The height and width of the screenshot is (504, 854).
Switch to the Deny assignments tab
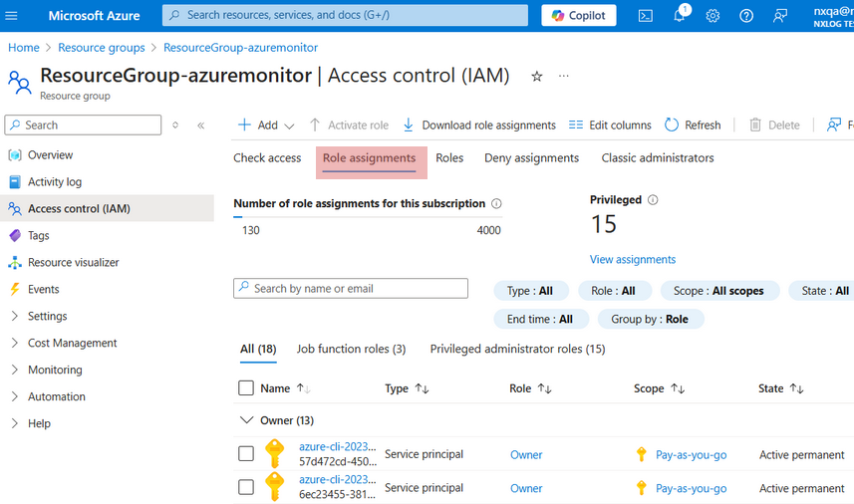tap(531, 158)
